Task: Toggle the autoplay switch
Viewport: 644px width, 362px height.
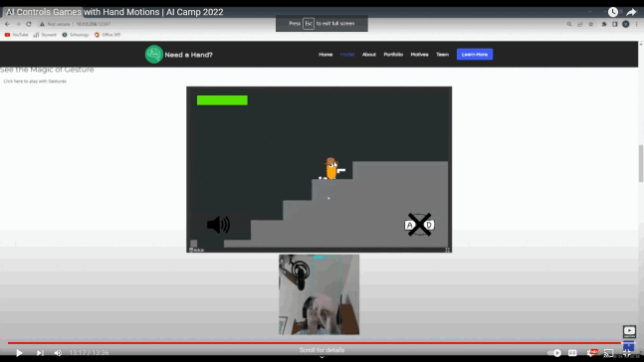Action: tap(554, 353)
